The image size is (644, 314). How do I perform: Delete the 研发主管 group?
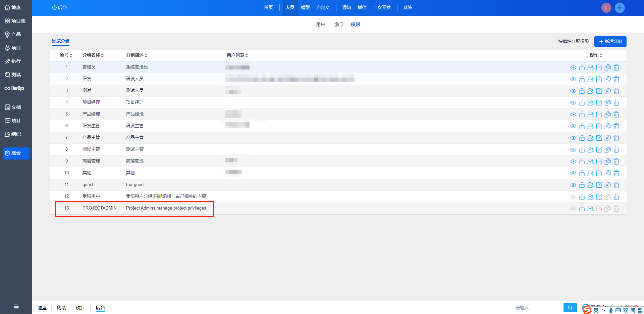pyautogui.click(x=616, y=126)
